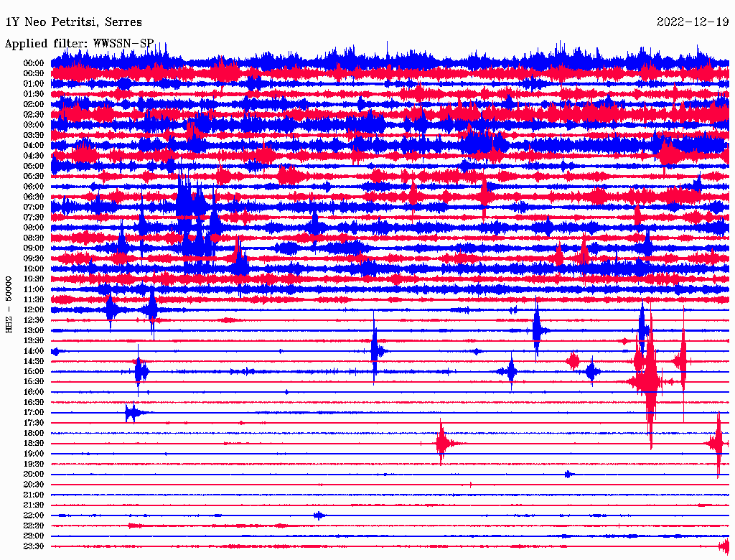Click the 04:00 time label

coord(34,146)
